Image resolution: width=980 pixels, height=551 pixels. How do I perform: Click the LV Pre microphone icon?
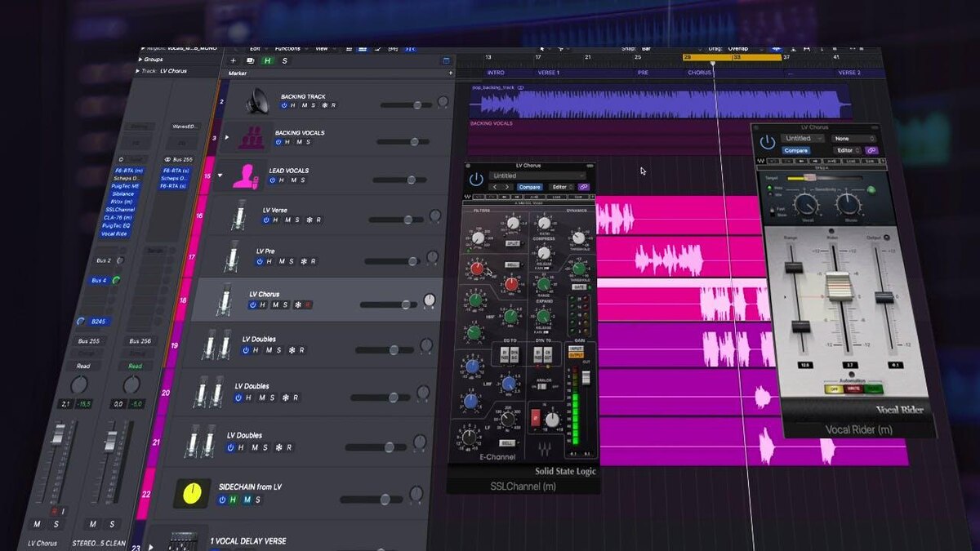tap(233, 256)
